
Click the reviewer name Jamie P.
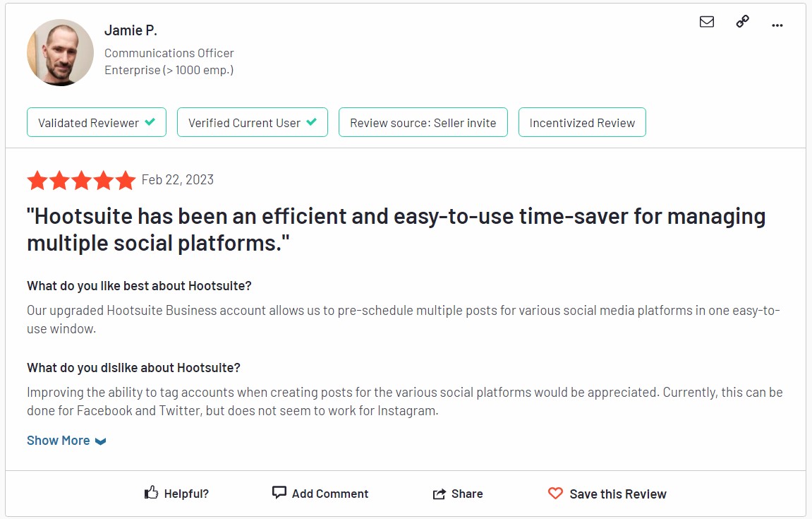[x=131, y=30]
